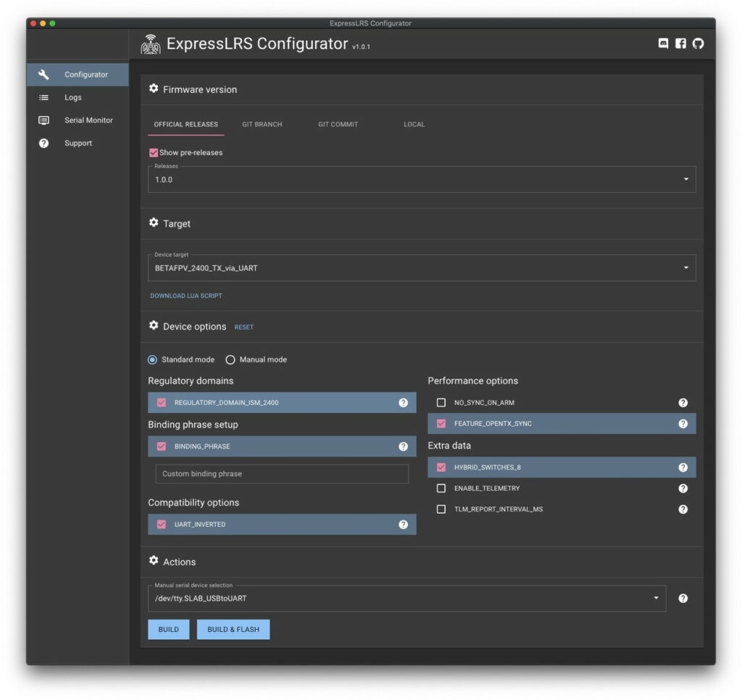Uncheck Show pre-releases checkbox

pyautogui.click(x=154, y=153)
